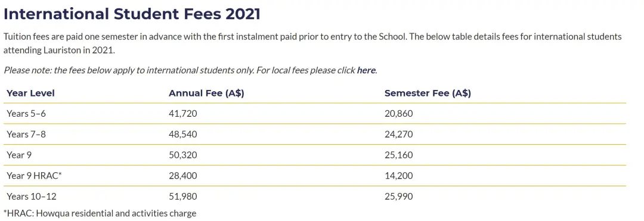The width and height of the screenshot is (644, 221).
Task: Click the 24,270 semester fee value
Action: coord(398,134)
